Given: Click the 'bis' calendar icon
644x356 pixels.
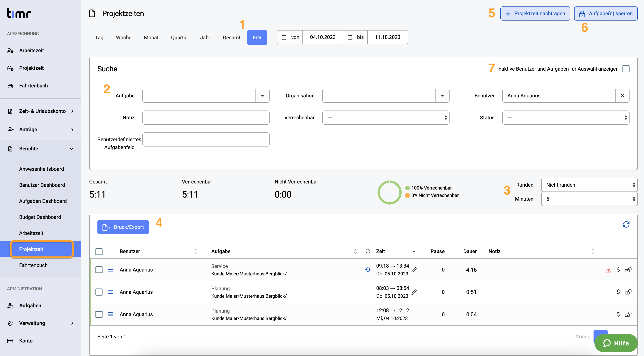Looking at the screenshot, I should [x=350, y=37].
